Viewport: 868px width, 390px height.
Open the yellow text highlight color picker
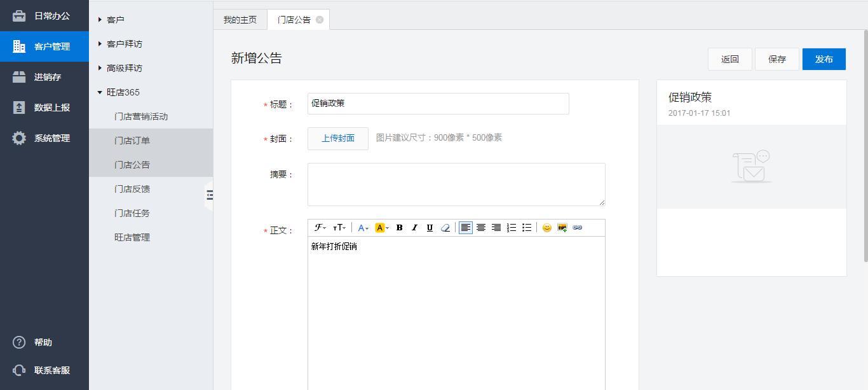pos(381,228)
